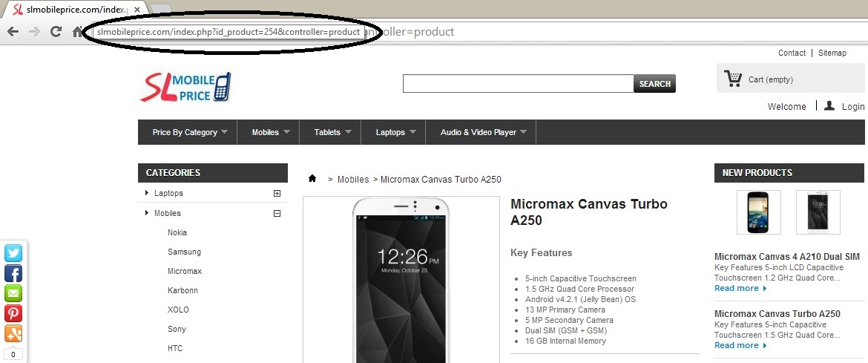868x363 pixels.
Task: Select XOLO brand in categories
Action: (178, 310)
